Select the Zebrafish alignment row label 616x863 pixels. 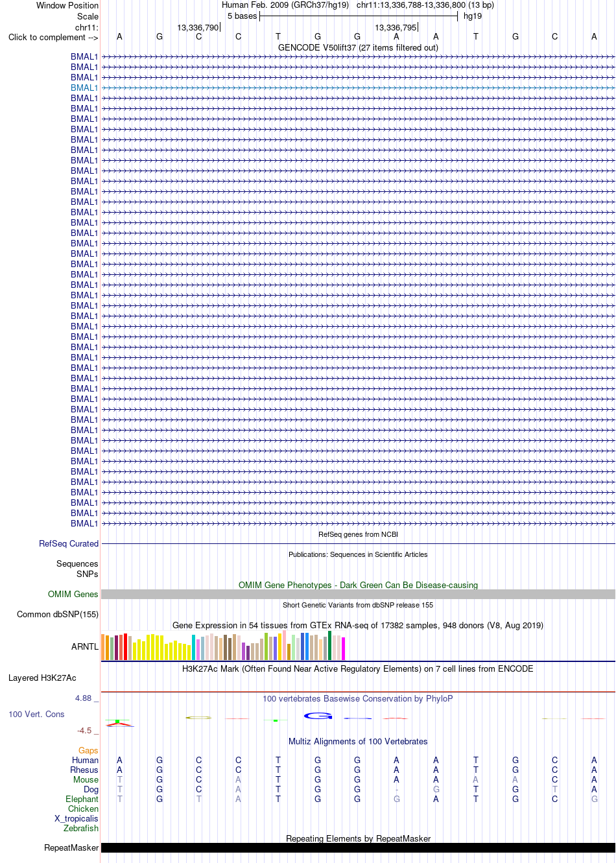pos(81,828)
